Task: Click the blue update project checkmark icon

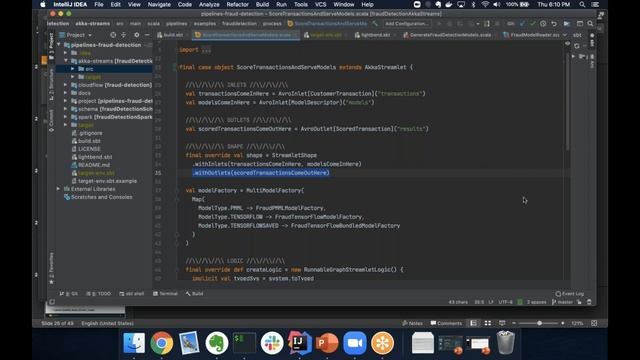Action: click(x=522, y=24)
